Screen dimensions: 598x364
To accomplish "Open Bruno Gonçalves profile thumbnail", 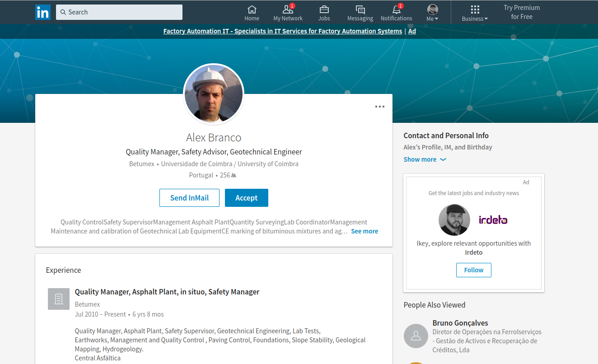I will coord(416,336).
